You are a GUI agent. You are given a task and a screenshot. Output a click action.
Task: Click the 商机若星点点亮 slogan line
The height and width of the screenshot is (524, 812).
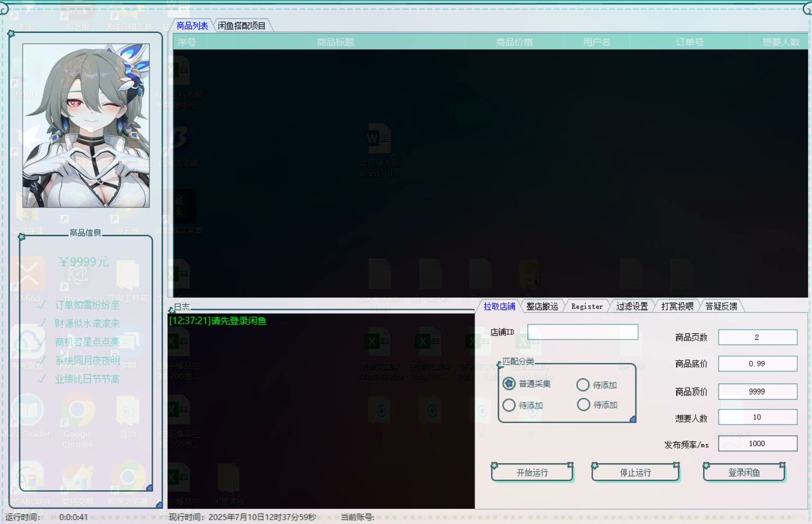[87, 342]
